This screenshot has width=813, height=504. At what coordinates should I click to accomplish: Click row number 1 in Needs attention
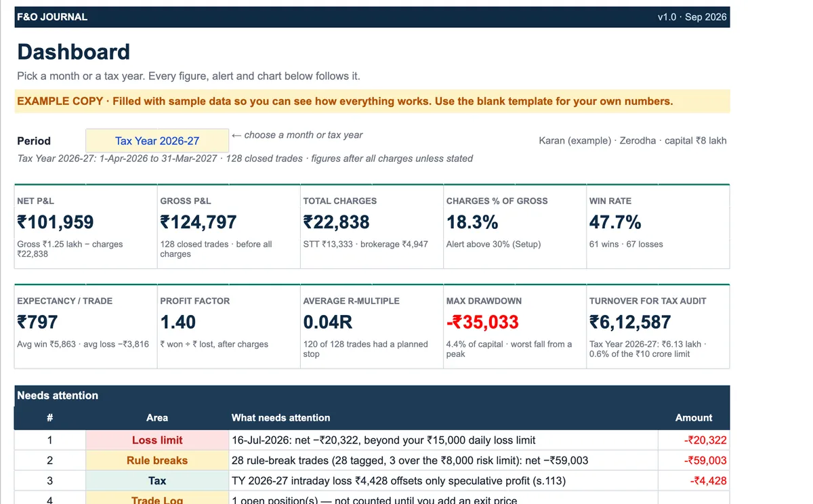(49, 440)
